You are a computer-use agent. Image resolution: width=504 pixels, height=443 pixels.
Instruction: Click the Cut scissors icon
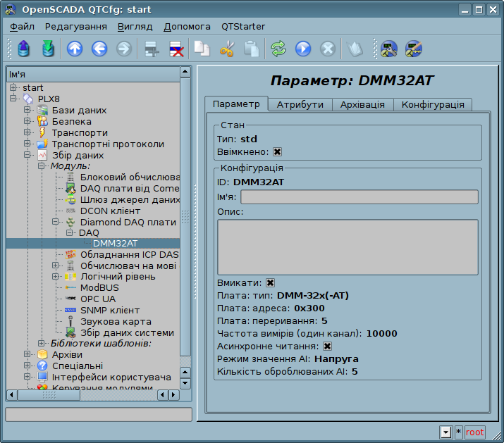(227, 49)
